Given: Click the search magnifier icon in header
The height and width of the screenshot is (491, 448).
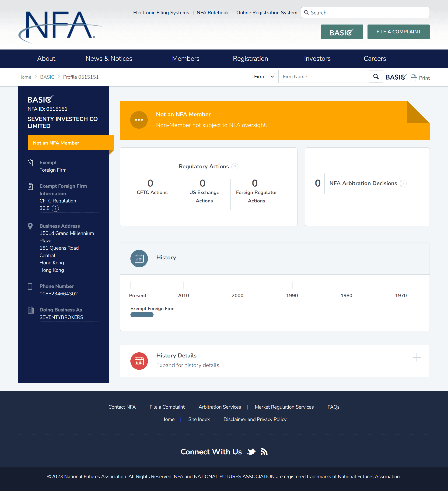Looking at the screenshot, I should [307, 12].
